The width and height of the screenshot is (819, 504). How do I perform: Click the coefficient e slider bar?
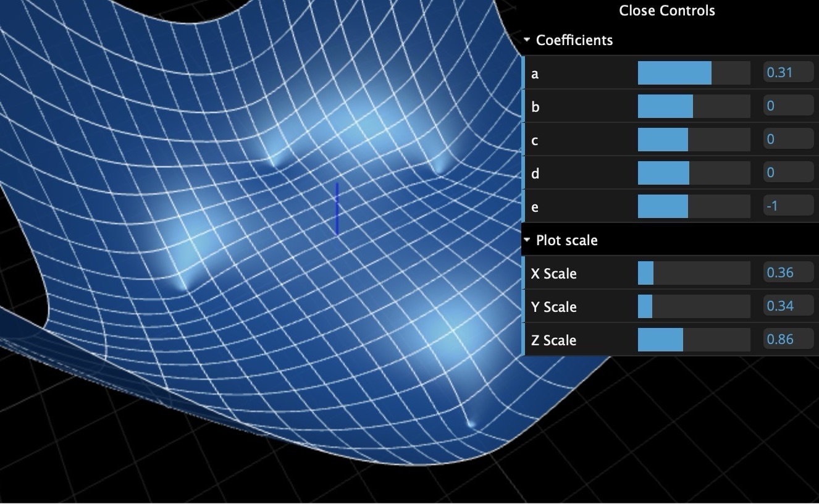694,206
